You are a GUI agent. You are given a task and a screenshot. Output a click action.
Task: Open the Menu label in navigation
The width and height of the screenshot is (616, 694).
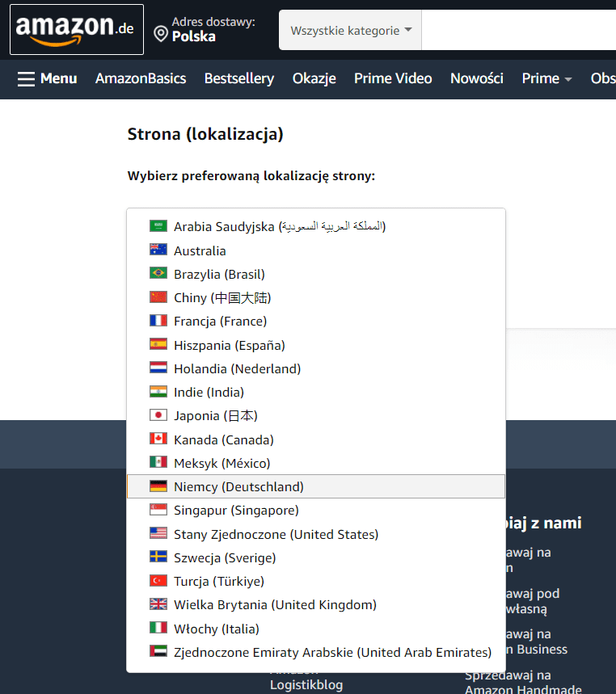point(58,78)
